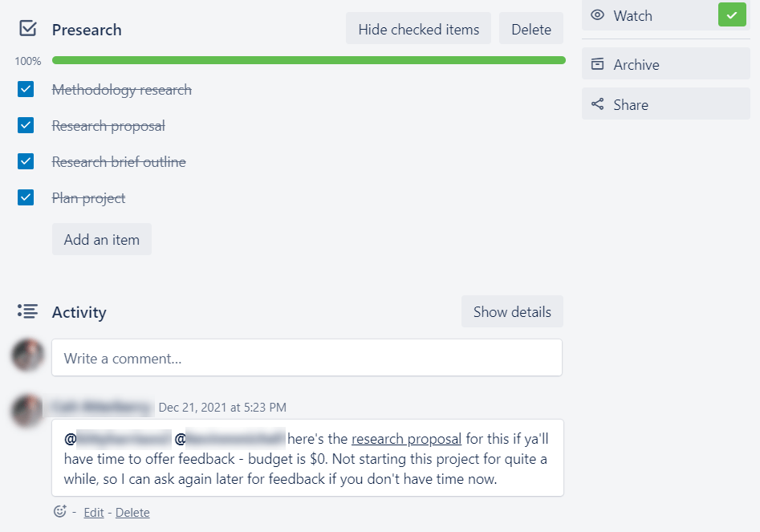Add an emoji reaction to the comment
760x532 pixels.
(59, 511)
